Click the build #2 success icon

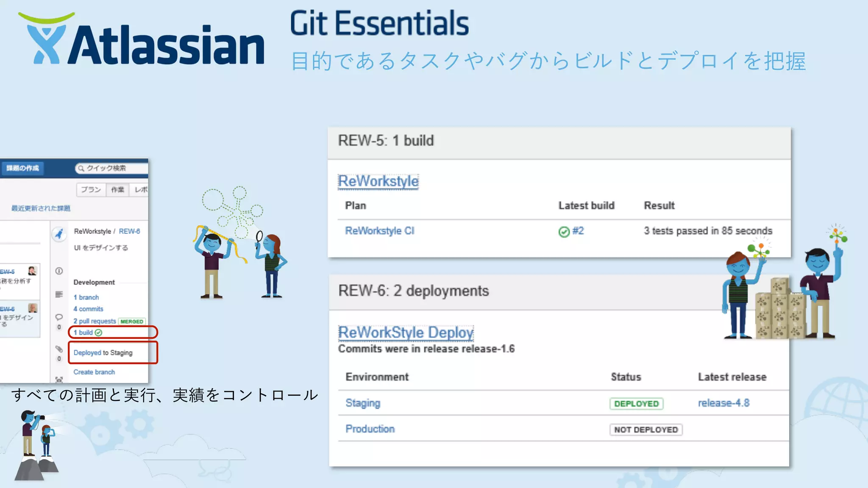click(564, 232)
